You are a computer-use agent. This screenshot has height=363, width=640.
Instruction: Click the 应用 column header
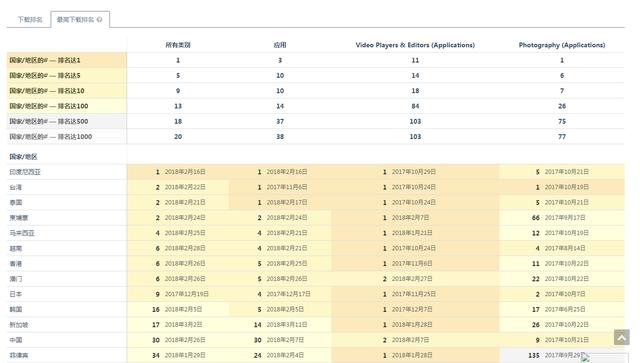(280, 45)
